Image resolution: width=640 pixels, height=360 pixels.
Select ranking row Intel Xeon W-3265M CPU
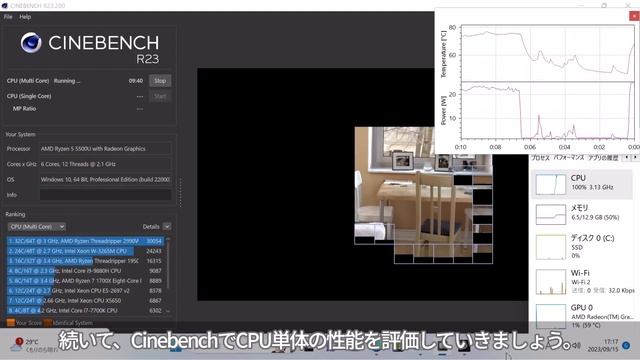pos(85,251)
